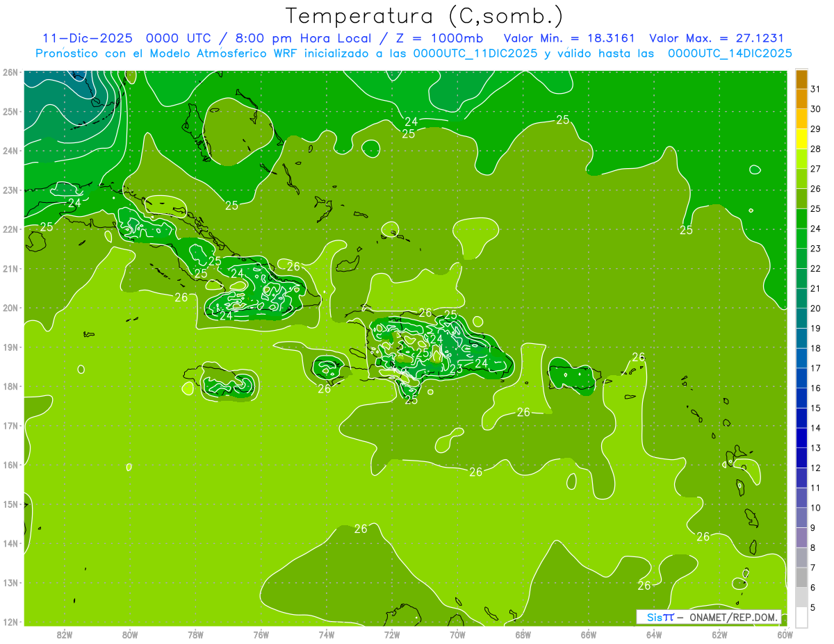
Task: Click the dark blue legend segment between 13 and 14
Action: click(801, 438)
